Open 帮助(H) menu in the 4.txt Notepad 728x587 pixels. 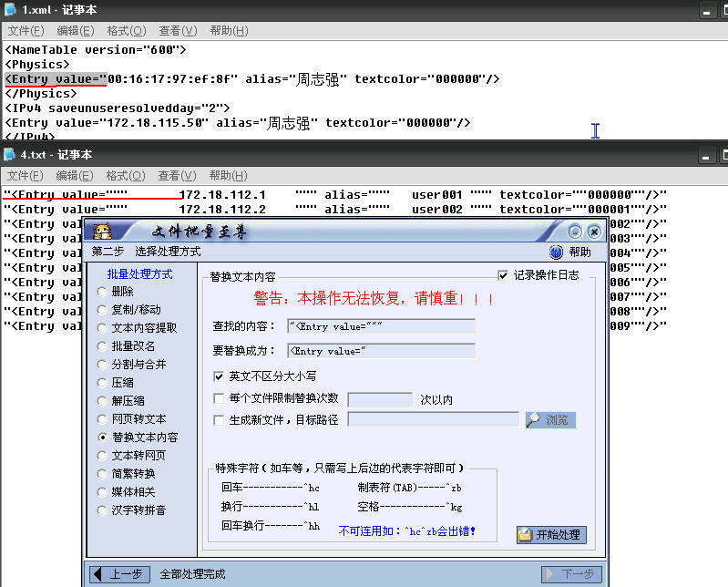click(x=228, y=176)
